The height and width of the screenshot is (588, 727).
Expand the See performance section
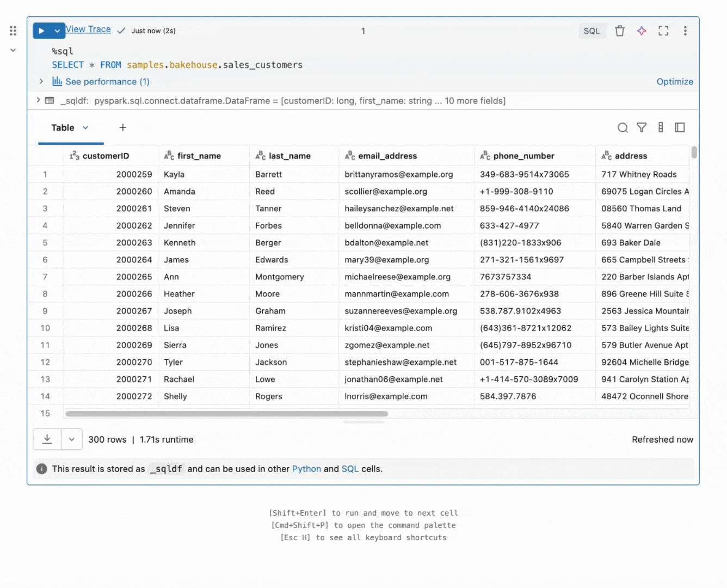41,82
